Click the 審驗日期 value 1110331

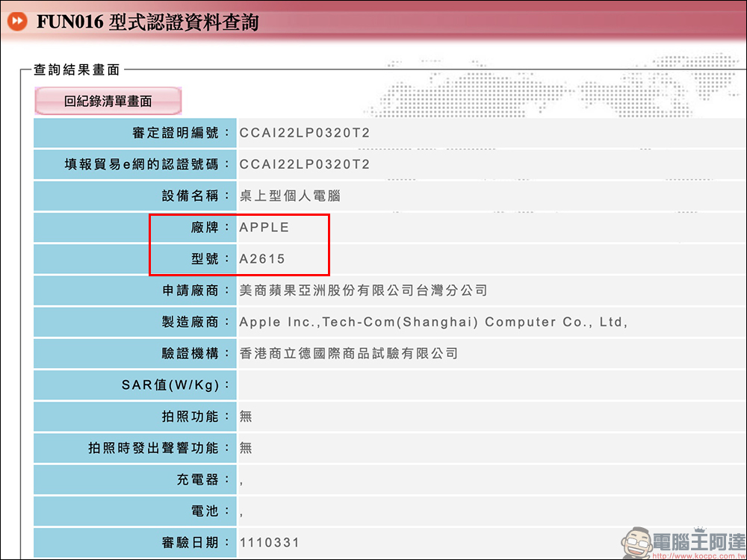coord(270,541)
